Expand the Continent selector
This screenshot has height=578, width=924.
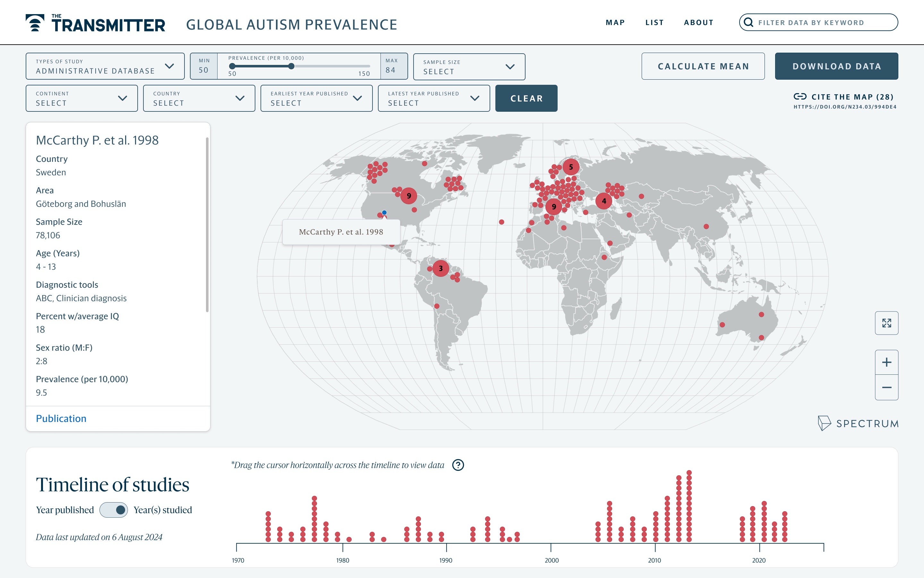82,98
